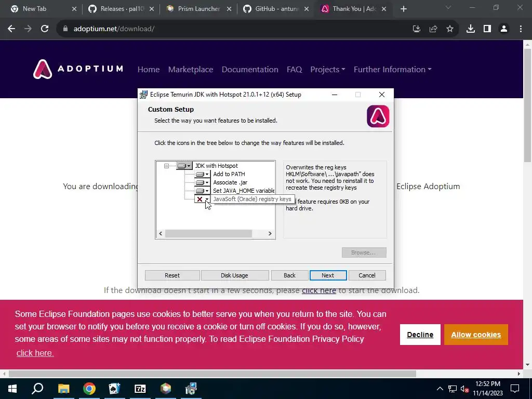Image resolution: width=532 pixels, height=399 pixels.
Task: Expand the Projects nav dropdown
Action: click(328, 70)
